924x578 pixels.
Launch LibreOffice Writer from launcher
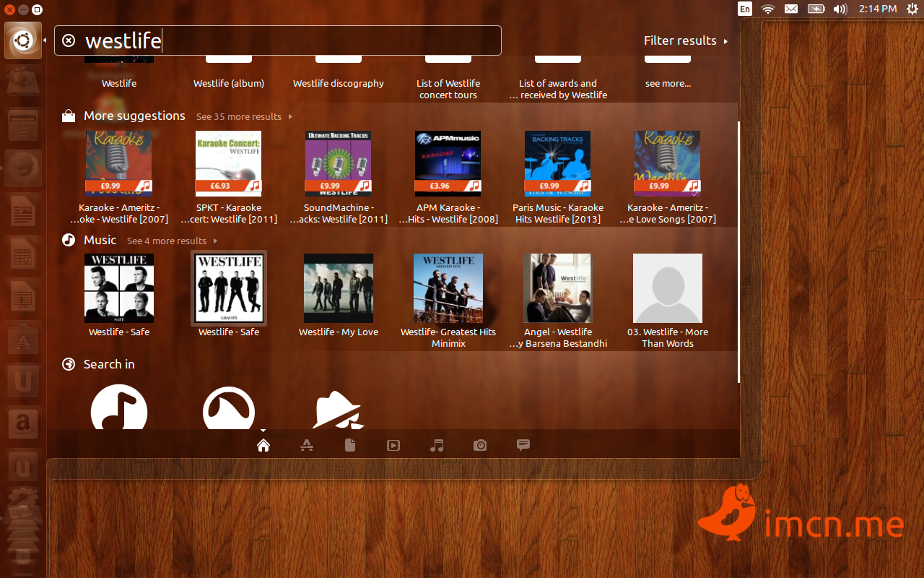coord(22,212)
